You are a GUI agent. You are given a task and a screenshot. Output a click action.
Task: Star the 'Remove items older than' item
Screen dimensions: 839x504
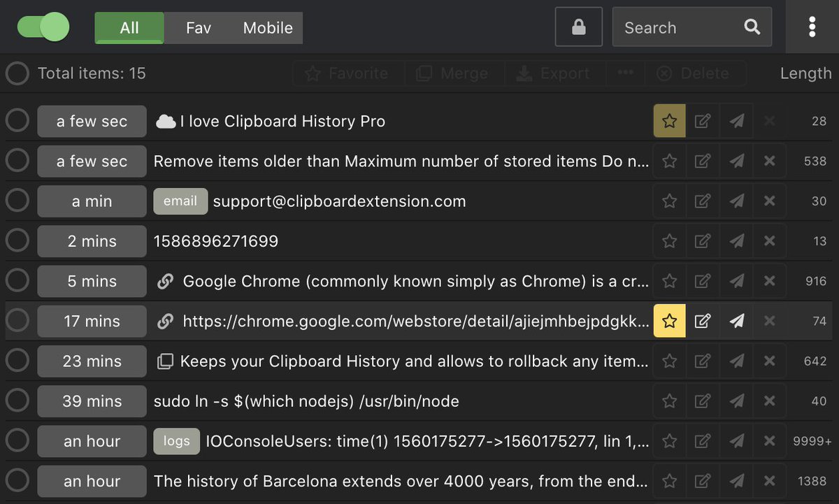tap(670, 161)
